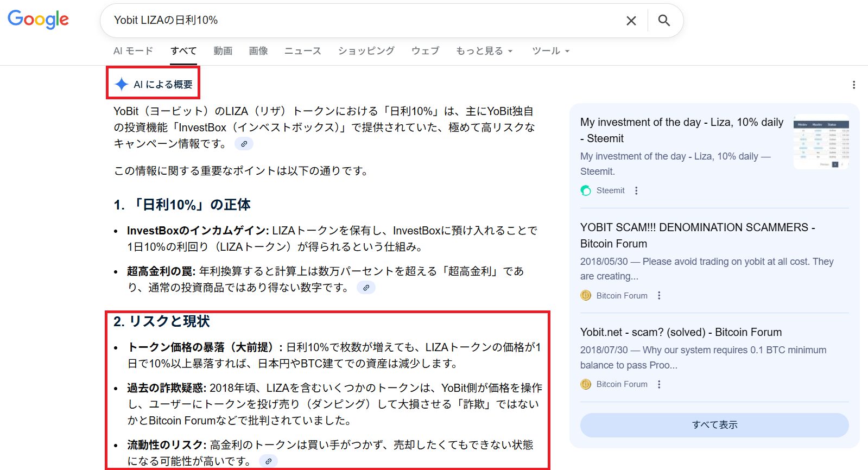Open AI overview three-dot options menu
The height and width of the screenshot is (470, 868).
coord(853,85)
